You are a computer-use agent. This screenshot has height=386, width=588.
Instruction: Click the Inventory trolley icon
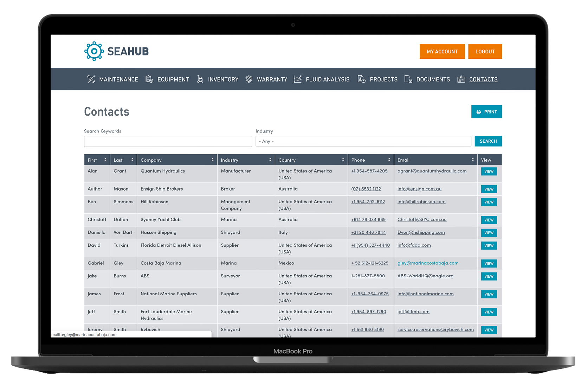[200, 79]
